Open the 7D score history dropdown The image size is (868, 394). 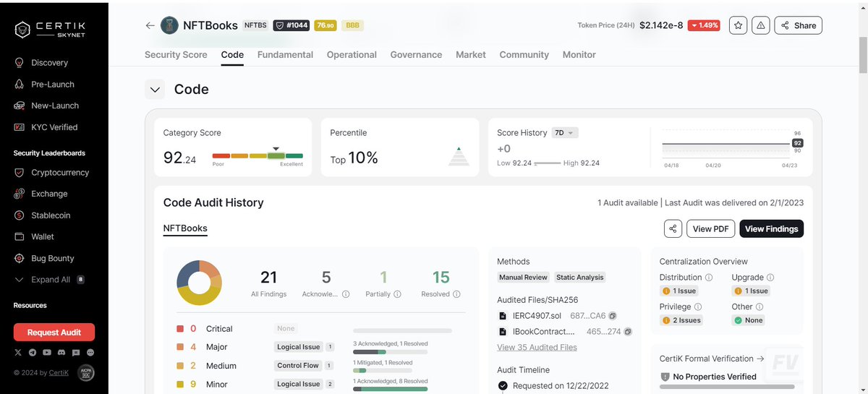click(565, 133)
